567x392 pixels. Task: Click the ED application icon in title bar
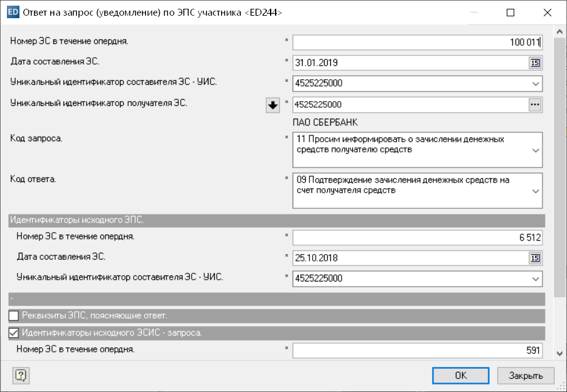(11, 12)
